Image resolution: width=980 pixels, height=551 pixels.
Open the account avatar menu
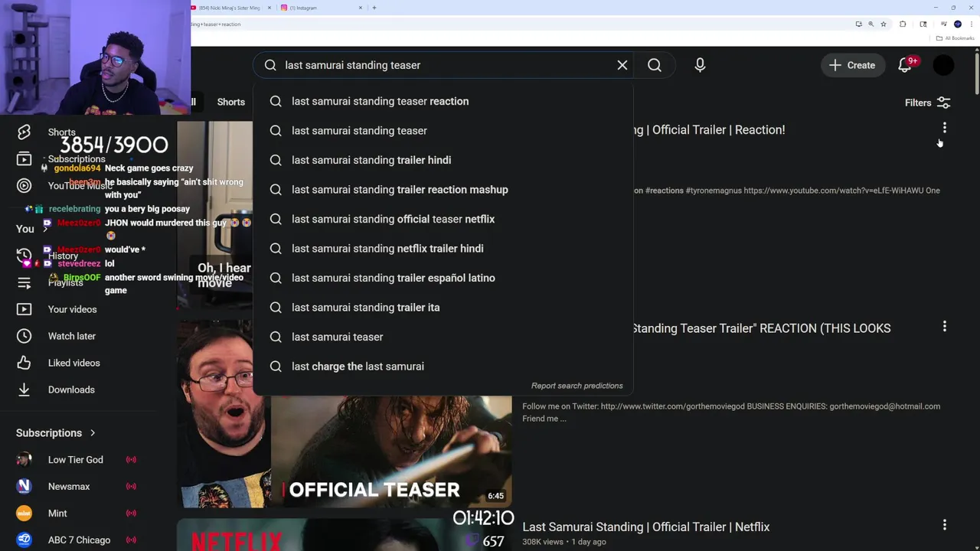coord(943,65)
